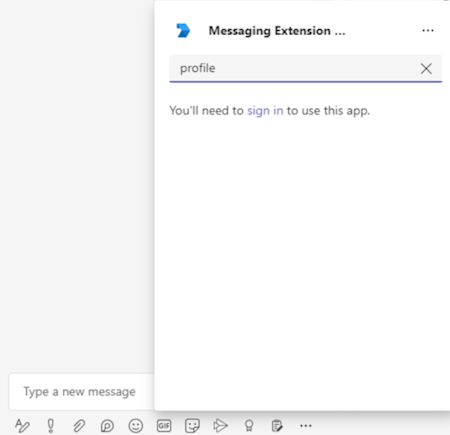Click the Type a new message box
450x435 pixels.
(82, 392)
